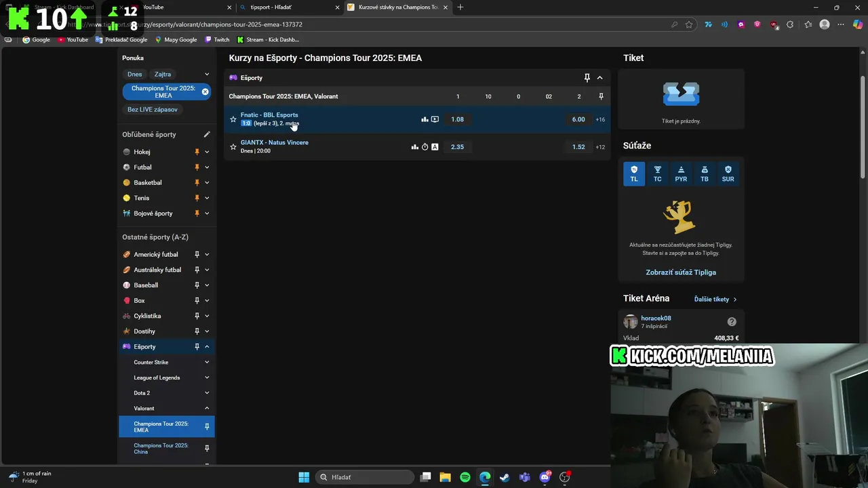
Task: Pin Champions Tour 2025: China league
Action: click(207, 448)
